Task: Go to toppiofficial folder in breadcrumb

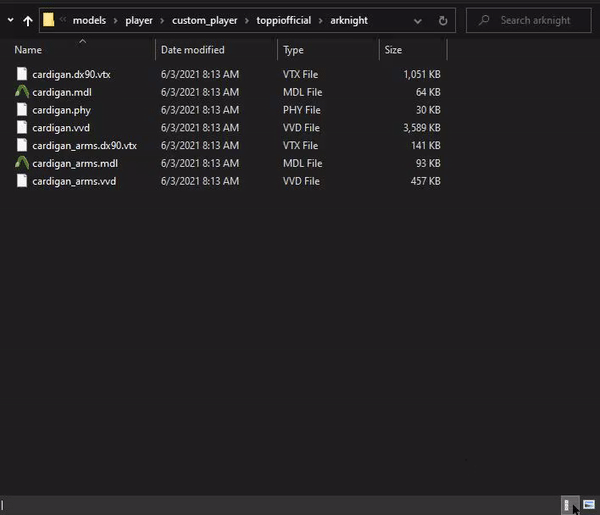Action: 280,20
